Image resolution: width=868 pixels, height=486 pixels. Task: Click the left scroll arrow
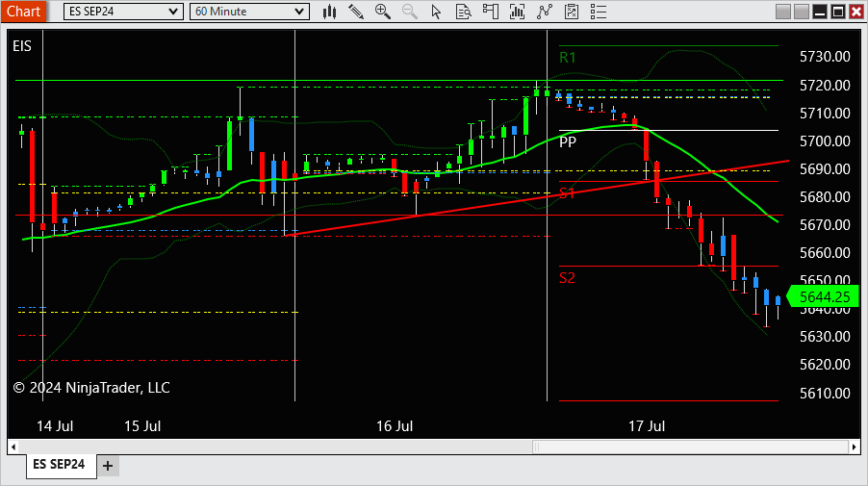[13, 447]
